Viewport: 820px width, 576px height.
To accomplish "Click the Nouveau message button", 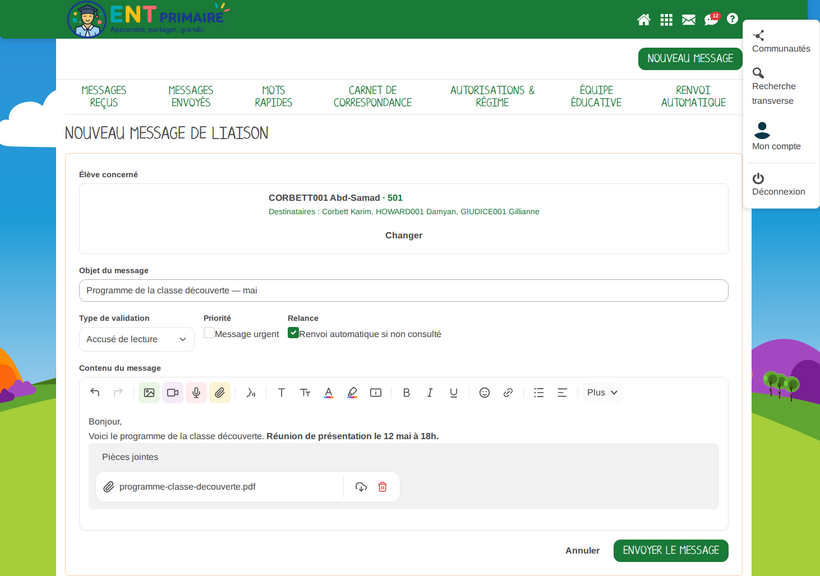I will (x=690, y=59).
